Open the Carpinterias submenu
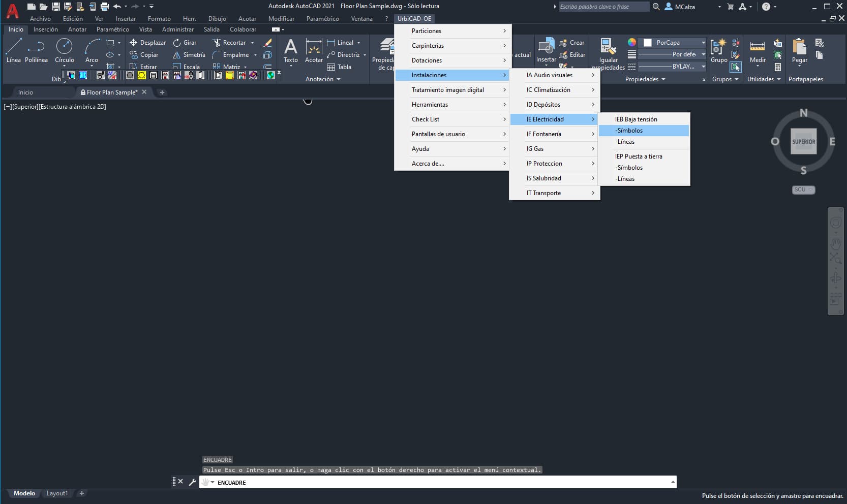This screenshot has width=847, height=504. (x=452, y=46)
